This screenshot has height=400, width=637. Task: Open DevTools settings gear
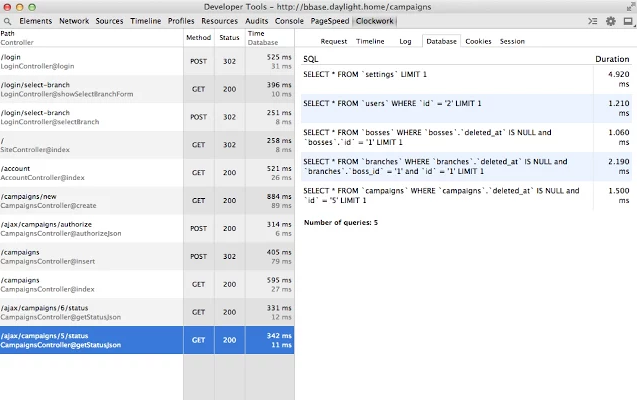click(611, 21)
